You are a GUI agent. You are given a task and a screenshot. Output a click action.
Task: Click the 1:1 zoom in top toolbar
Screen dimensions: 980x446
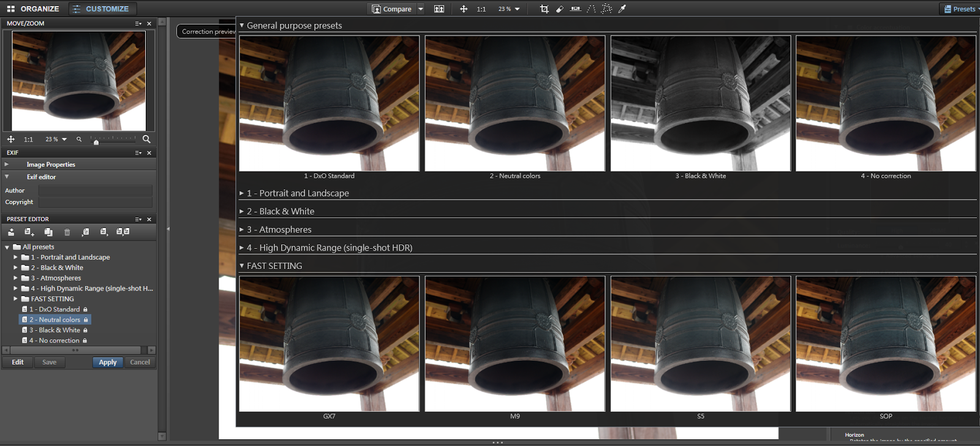click(x=481, y=9)
